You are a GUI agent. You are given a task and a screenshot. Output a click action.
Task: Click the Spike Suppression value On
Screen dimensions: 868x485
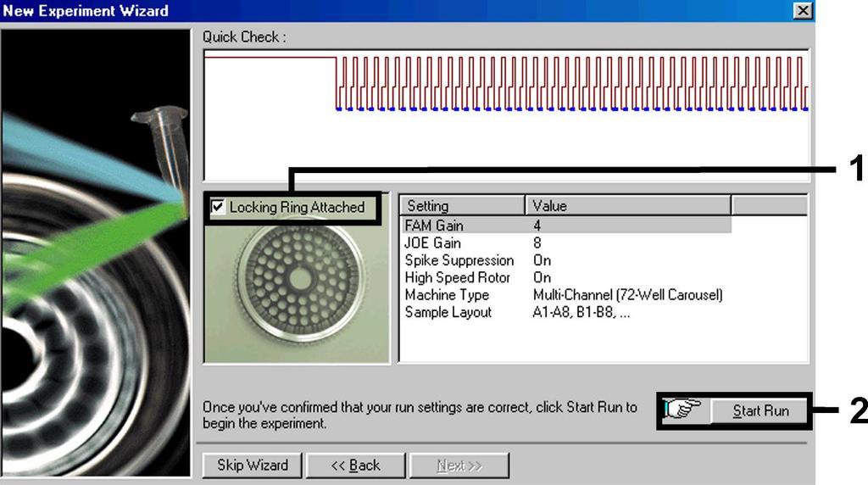coord(542,260)
